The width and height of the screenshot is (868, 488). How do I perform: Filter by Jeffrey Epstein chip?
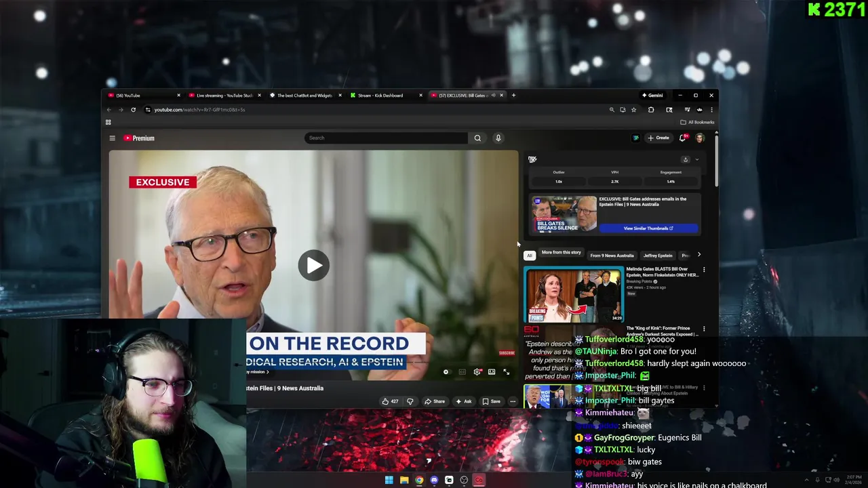pos(658,256)
